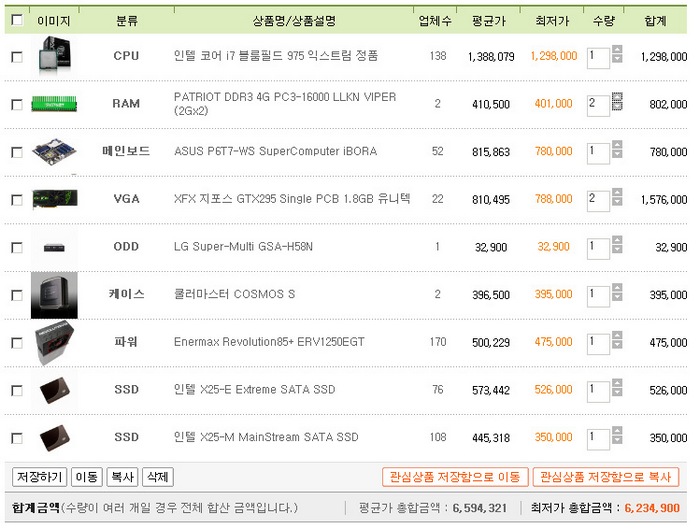Open the X25-E SSD thumbnail image
Viewport: 700px width, 529px height.
[54, 390]
